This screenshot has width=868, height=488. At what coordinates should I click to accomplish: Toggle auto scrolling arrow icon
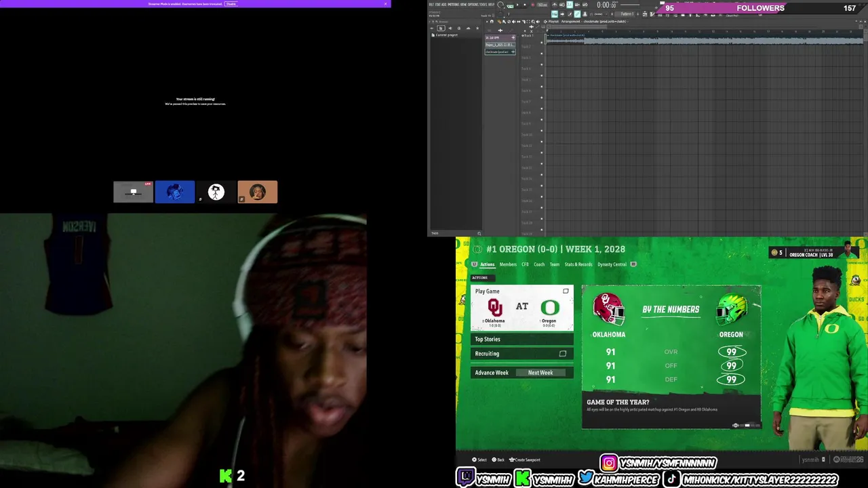[562, 14]
